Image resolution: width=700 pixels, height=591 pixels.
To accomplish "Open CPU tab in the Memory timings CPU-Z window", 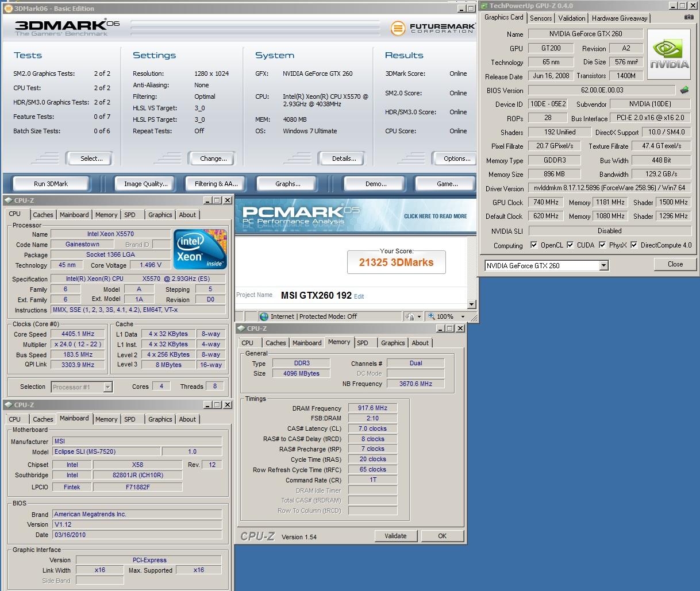I will 248,343.
